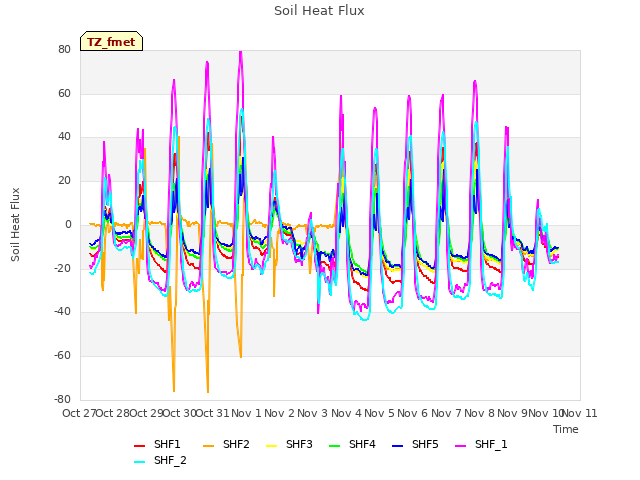Click the Oct 27 x-axis tick label

79,413
